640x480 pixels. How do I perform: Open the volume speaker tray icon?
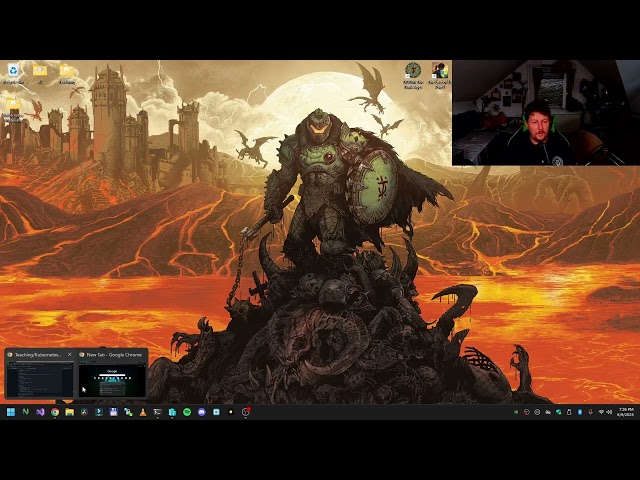pos(609,412)
